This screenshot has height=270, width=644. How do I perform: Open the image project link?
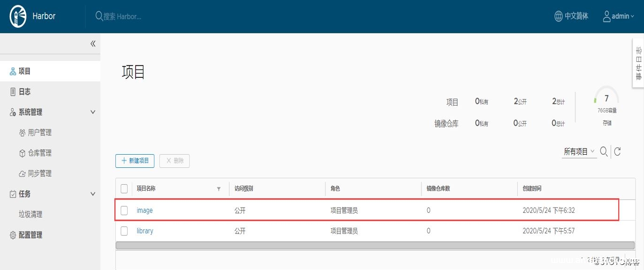click(144, 210)
